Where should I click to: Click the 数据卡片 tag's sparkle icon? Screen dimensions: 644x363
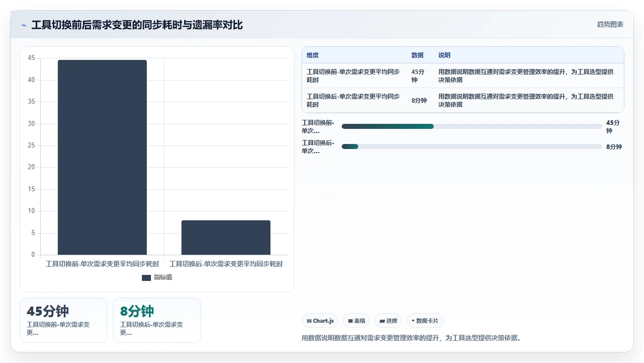[413, 321]
